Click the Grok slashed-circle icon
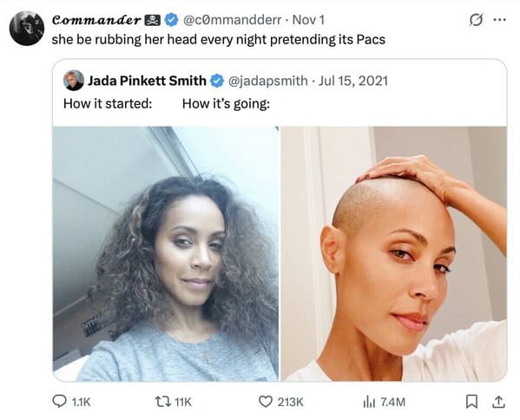The width and height of the screenshot is (520, 420). (x=476, y=20)
